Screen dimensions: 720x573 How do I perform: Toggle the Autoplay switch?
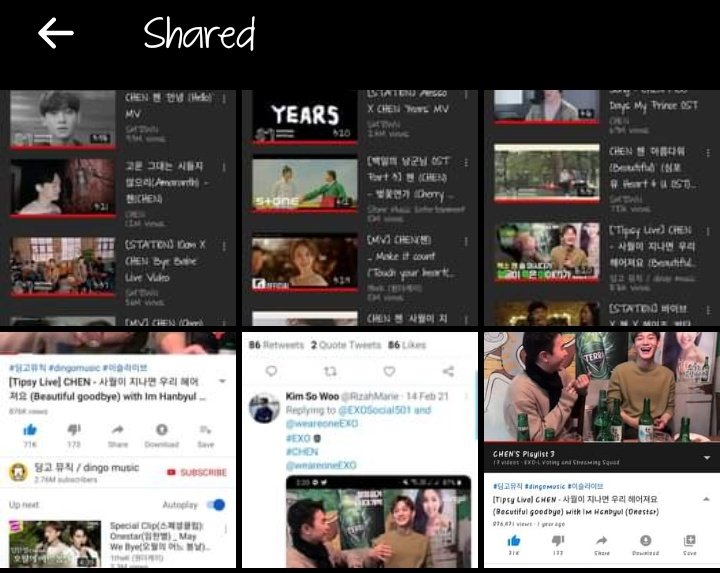216,505
